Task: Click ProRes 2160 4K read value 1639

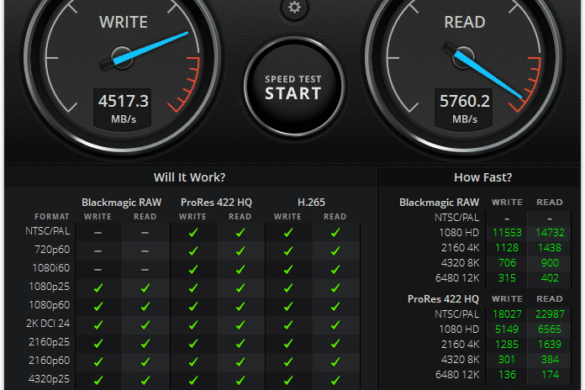Action: coord(550,344)
